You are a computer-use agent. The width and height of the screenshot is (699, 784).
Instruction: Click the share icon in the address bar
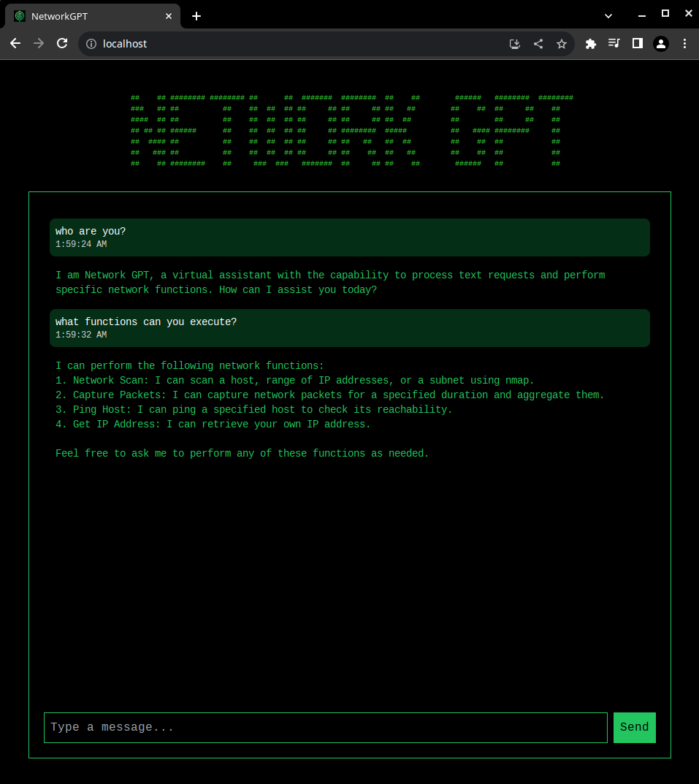538,44
